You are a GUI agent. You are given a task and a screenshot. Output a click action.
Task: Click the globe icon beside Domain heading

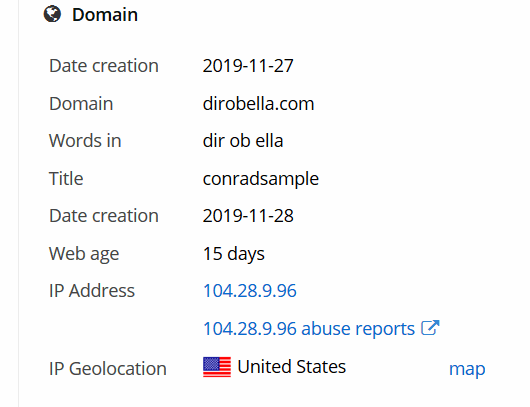coord(52,14)
